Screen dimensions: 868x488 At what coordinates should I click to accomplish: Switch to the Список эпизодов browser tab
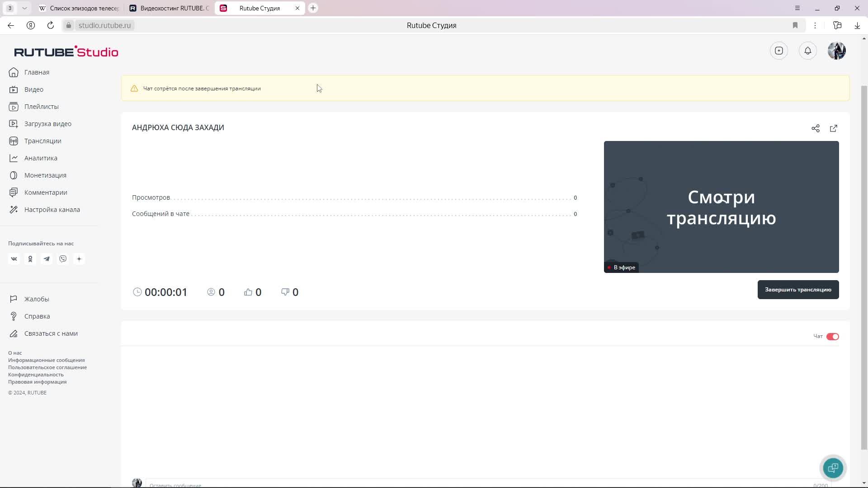[79, 8]
